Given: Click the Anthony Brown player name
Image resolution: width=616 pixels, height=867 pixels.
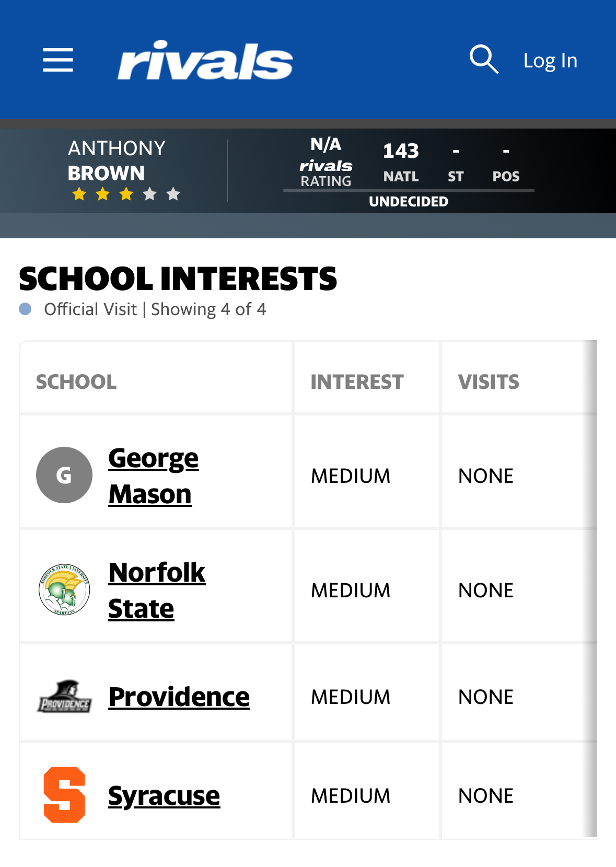Looking at the screenshot, I should click(x=117, y=160).
